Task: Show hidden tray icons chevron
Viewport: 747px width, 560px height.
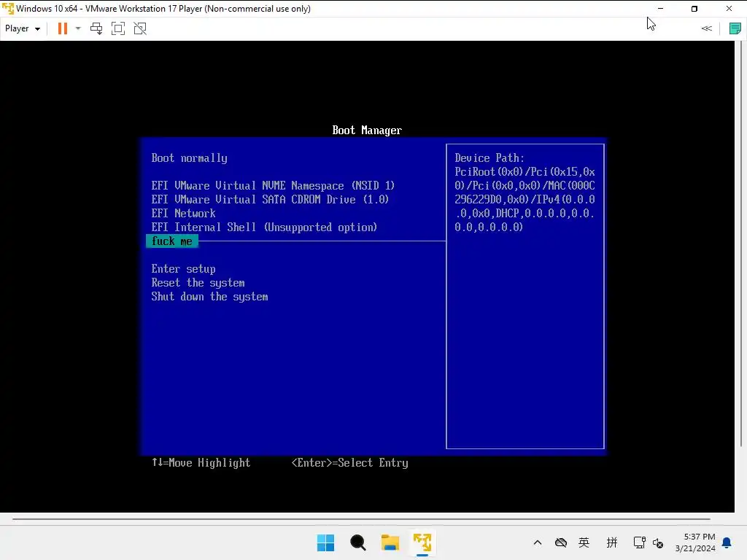Action: click(538, 542)
